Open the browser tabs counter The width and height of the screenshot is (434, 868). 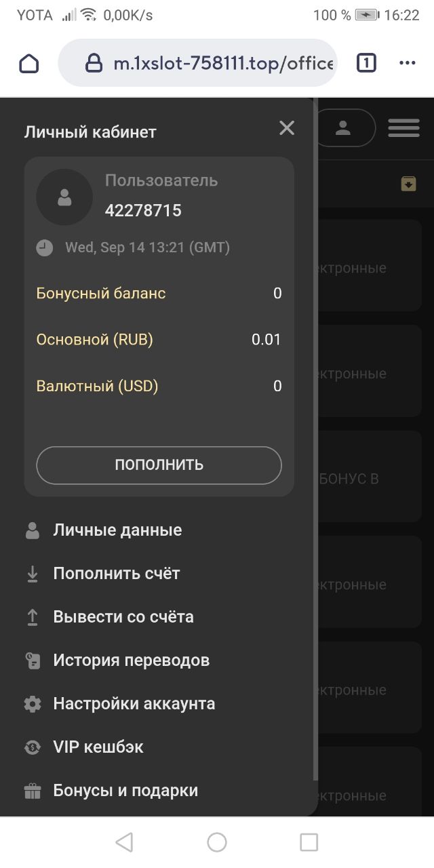366,63
